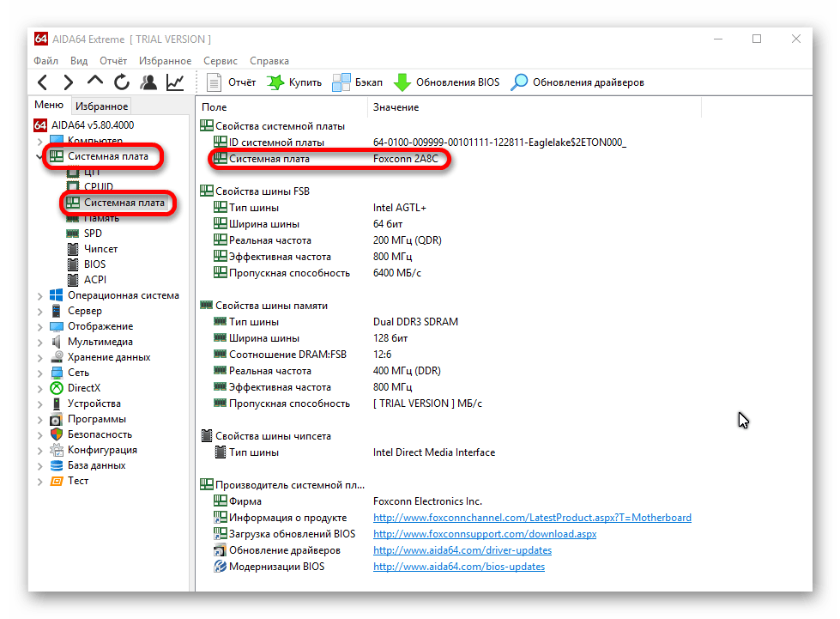
Task: Click the graph chart icon in toolbar
Action: click(175, 82)
